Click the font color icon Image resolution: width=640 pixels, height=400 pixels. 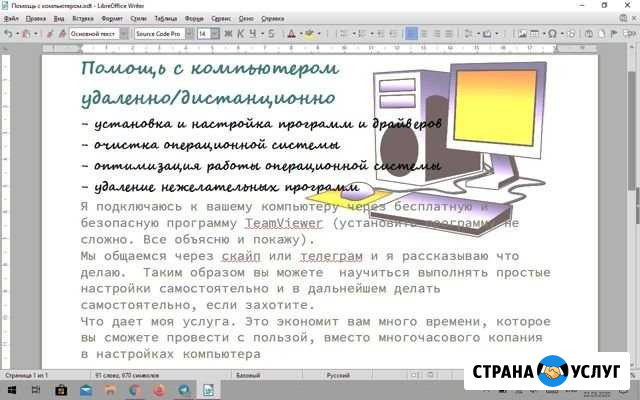tap(291, 33)
